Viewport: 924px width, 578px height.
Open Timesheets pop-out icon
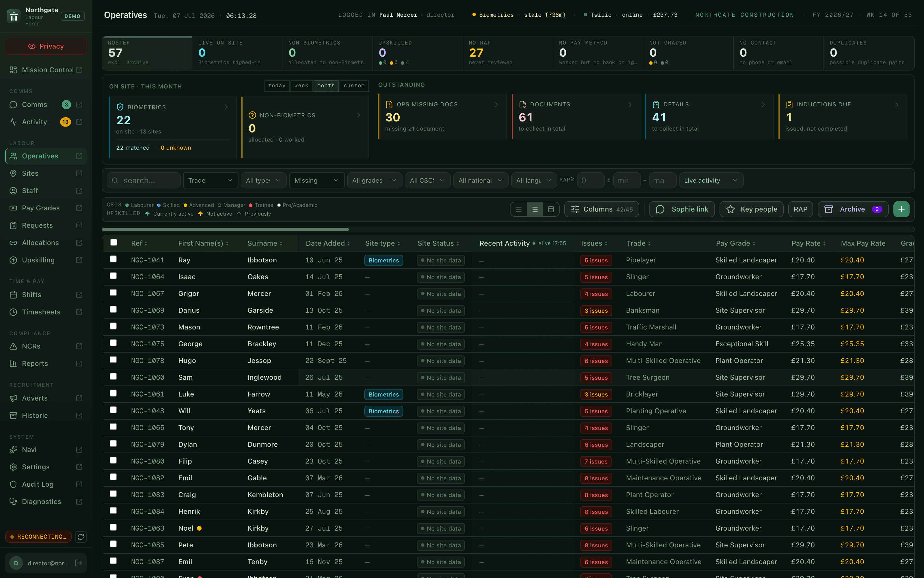pos(79,312)
